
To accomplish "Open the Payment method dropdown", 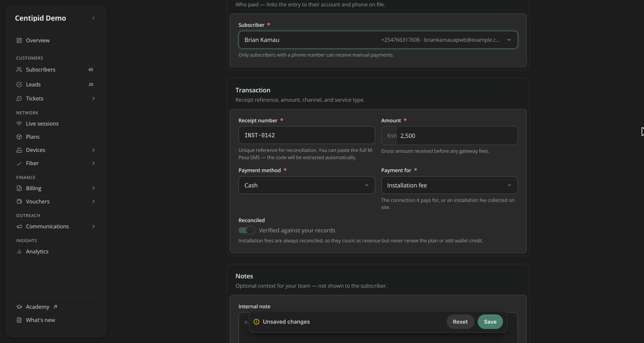I will point(307,185).
